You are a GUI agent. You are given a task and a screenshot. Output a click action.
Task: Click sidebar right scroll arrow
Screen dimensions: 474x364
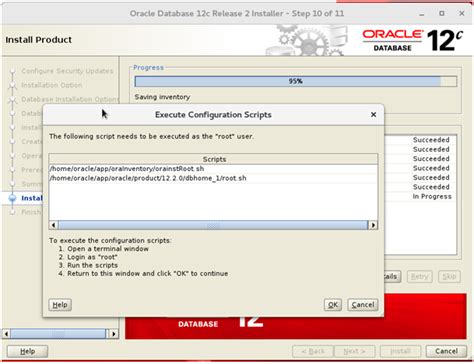(x=114, y=333)
